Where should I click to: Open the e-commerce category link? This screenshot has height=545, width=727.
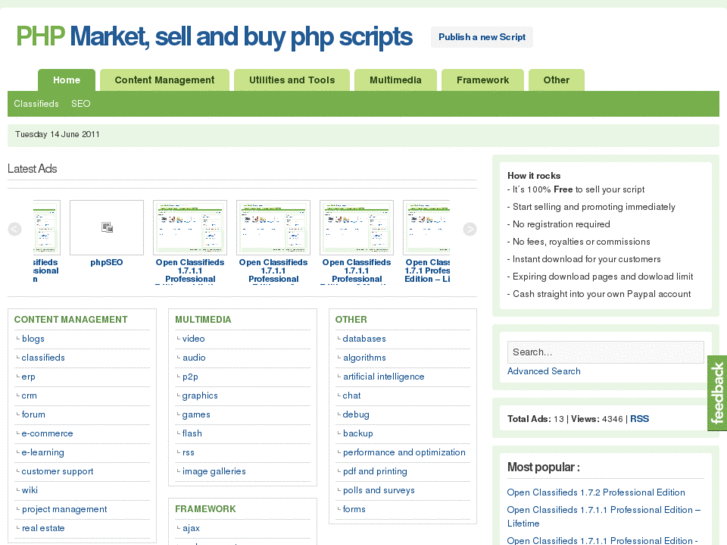tap(47, 434)
